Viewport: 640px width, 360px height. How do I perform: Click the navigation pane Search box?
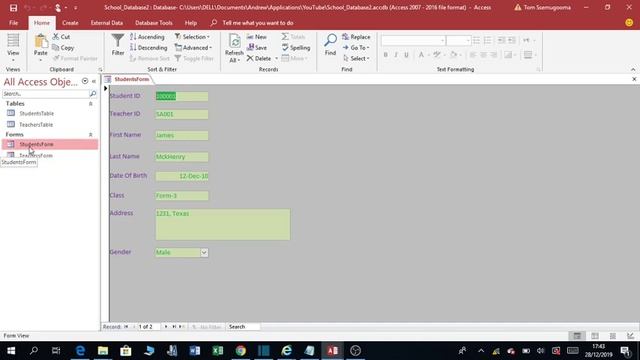tap(45, 94)
